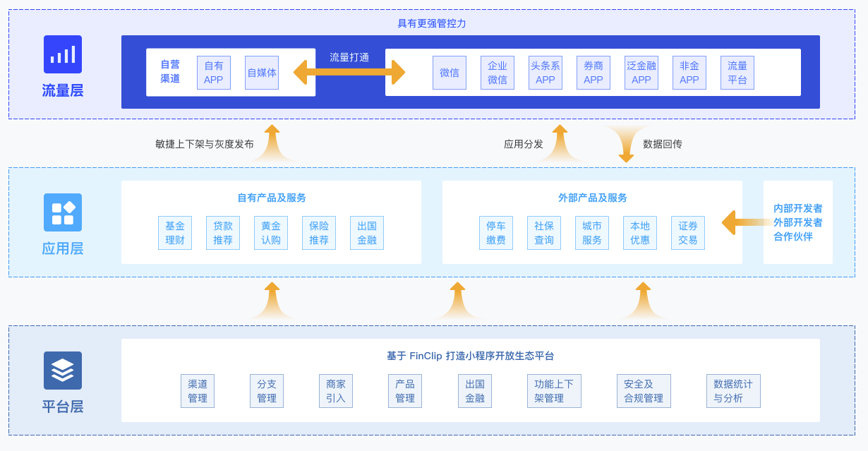Screen dimensions: 868x451
Task: Click the 流量层 bar chart icon
Action: tap(63, 54)
